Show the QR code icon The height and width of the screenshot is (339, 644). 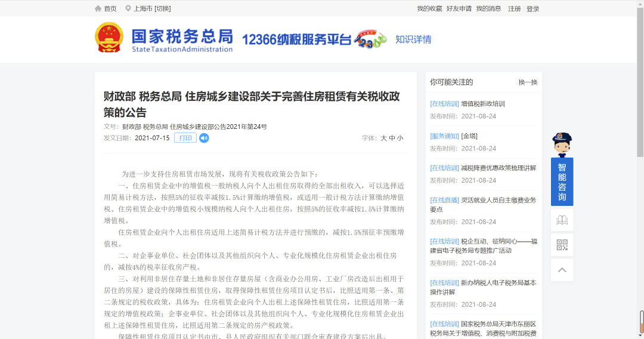[x=562, y=245]
